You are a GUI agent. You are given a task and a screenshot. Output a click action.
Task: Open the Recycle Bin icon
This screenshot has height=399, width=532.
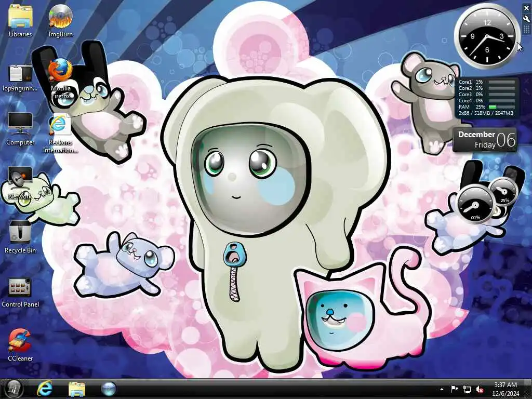tap(20, 237)
